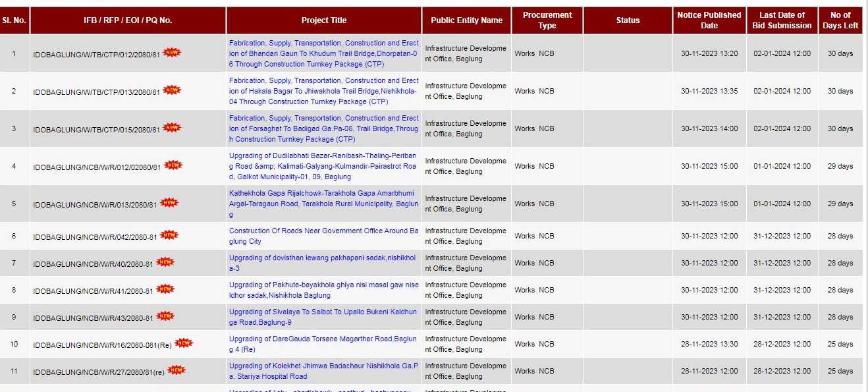Image resolution: width=868 pixels, height=392 pixels.
Task: Click NEW badge beside IDOBAGLUNG/NCB/W/R/40/2080-81
Action: [x=165, y=262]
